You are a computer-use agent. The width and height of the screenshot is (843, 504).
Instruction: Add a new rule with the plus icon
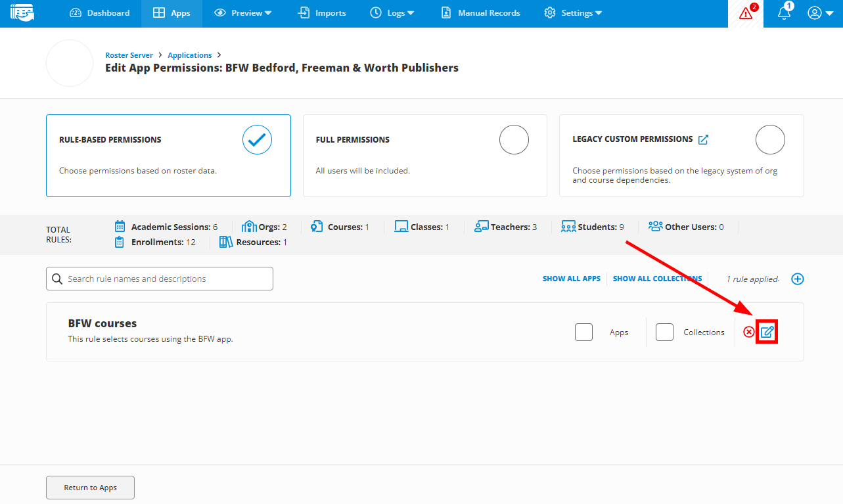pyautogui.click(x=798, y=279)
